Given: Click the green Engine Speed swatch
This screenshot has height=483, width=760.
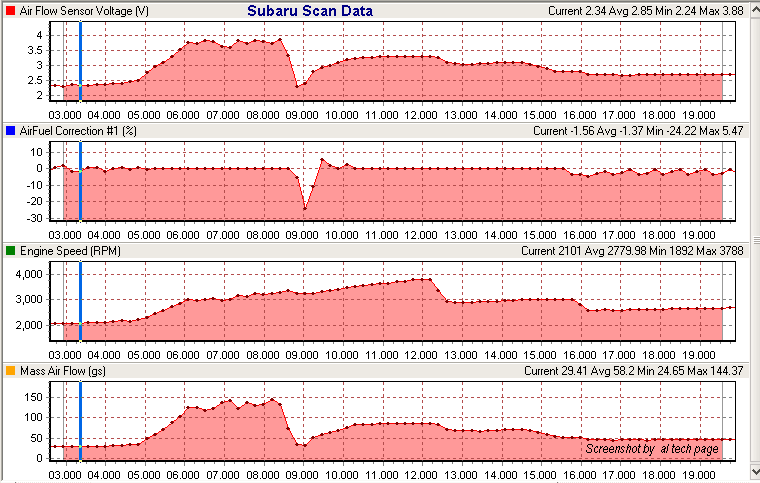Looking at the screenshot, I should [x=10, y=251].
